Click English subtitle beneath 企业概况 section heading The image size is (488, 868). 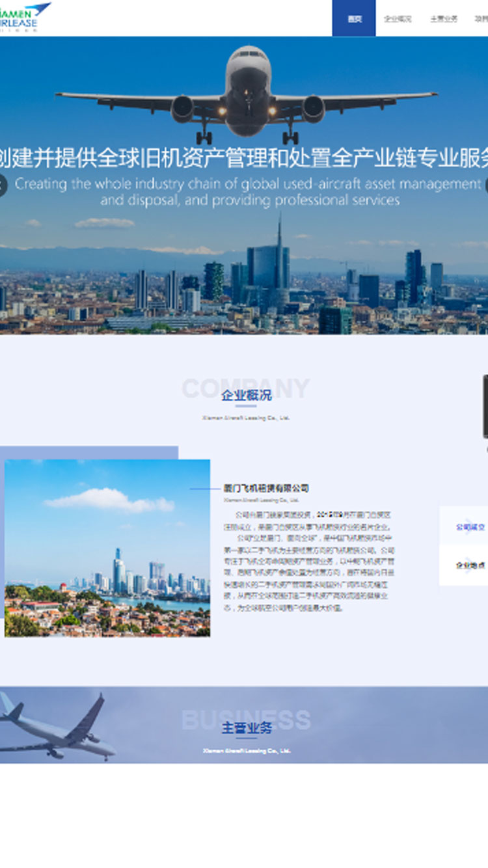click(x=246, y=418)
